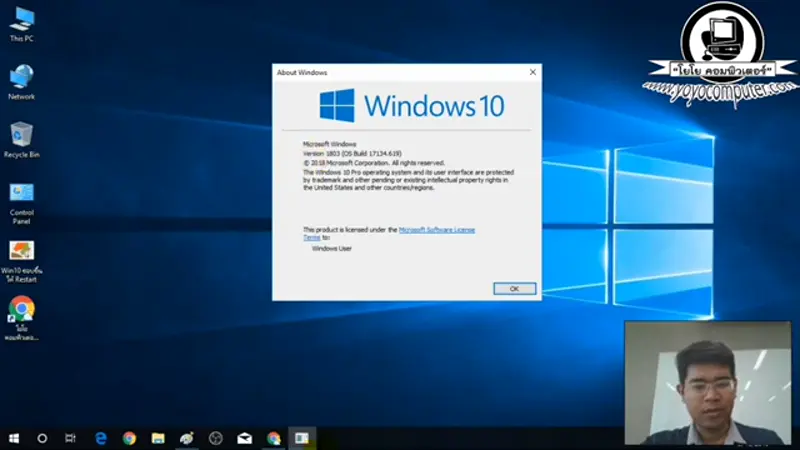Screen dimensions: 800x450
Task: Launch Chrome from taskbar beside Edge
Action: 129,438
